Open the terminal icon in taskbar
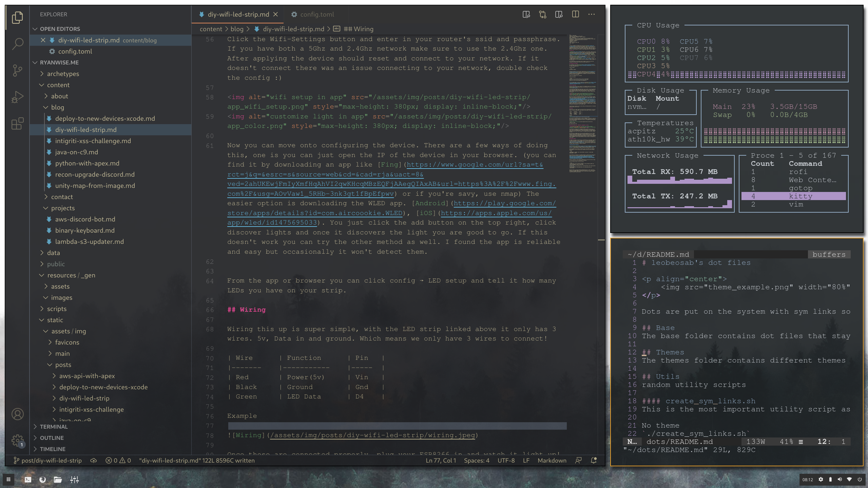868x488 pixels. (28, 480)
